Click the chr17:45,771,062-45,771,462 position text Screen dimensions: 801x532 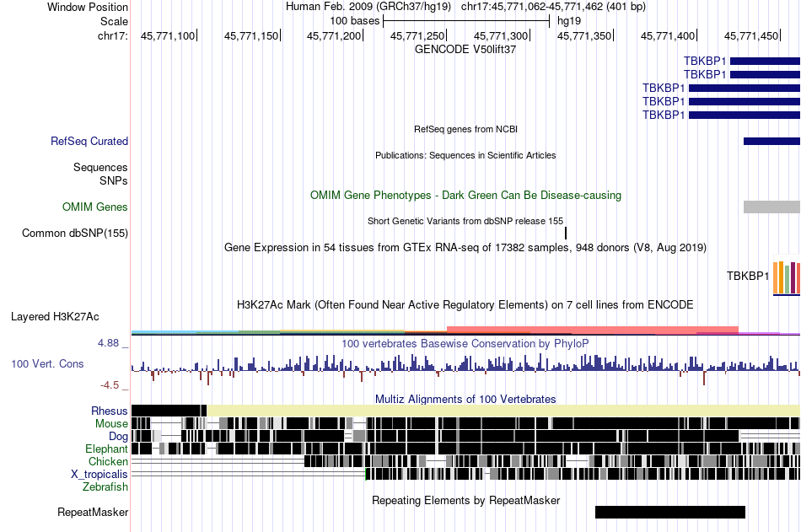point(553,7)
